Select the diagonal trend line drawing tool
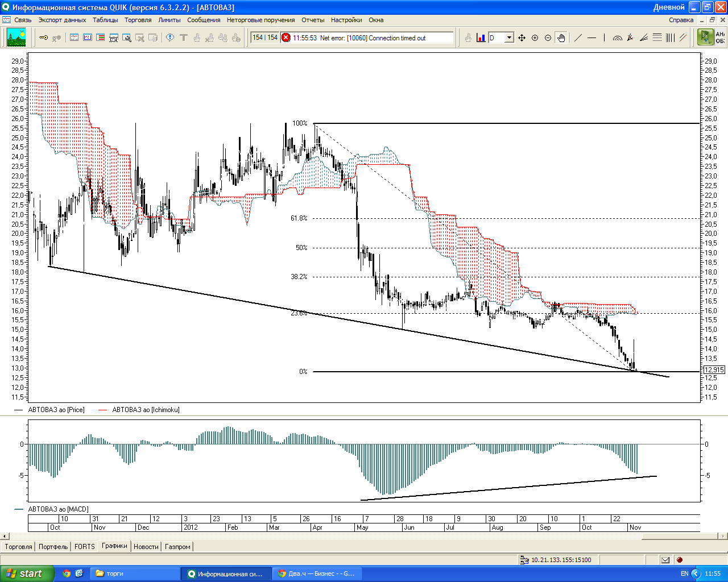This screenshot has width=728, height=582. (x=578, y=38)
